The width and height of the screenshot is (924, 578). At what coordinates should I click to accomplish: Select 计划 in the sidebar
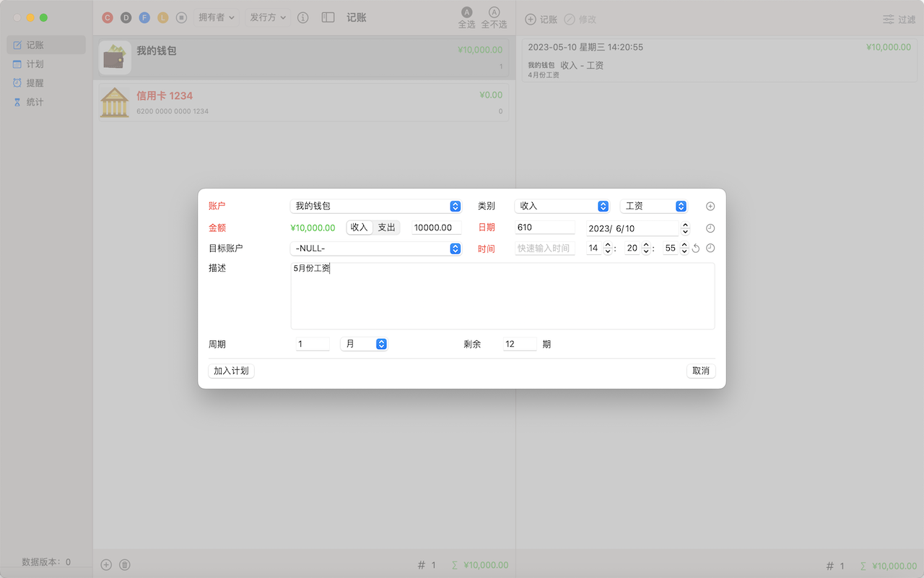click(46, 64)
